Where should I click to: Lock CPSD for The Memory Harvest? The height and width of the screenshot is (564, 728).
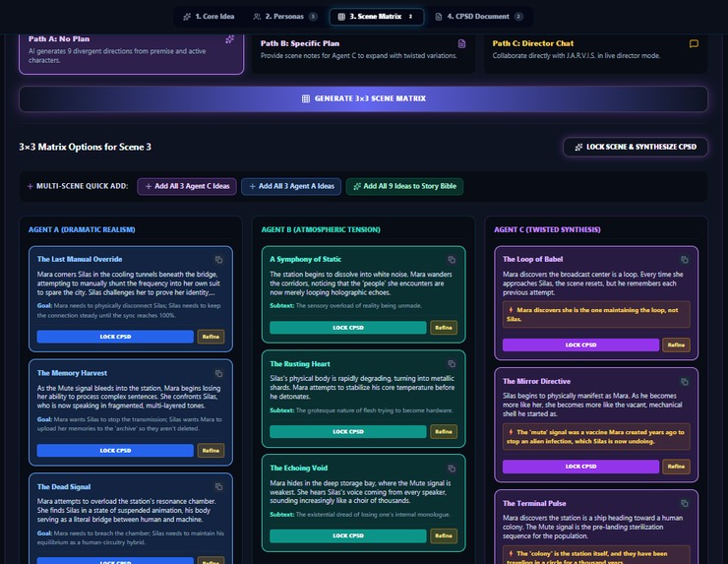(x=115, y=450)
